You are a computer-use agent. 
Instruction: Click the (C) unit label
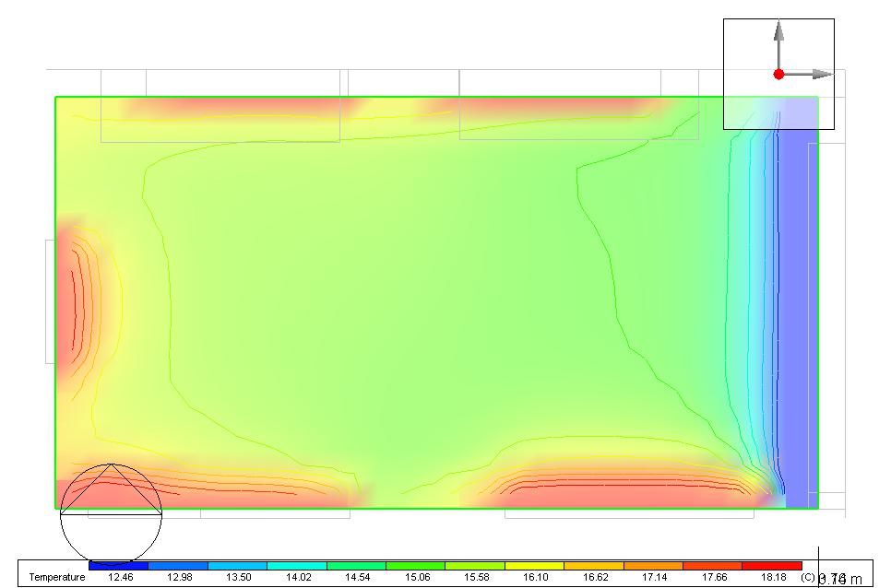click(808, 577)
